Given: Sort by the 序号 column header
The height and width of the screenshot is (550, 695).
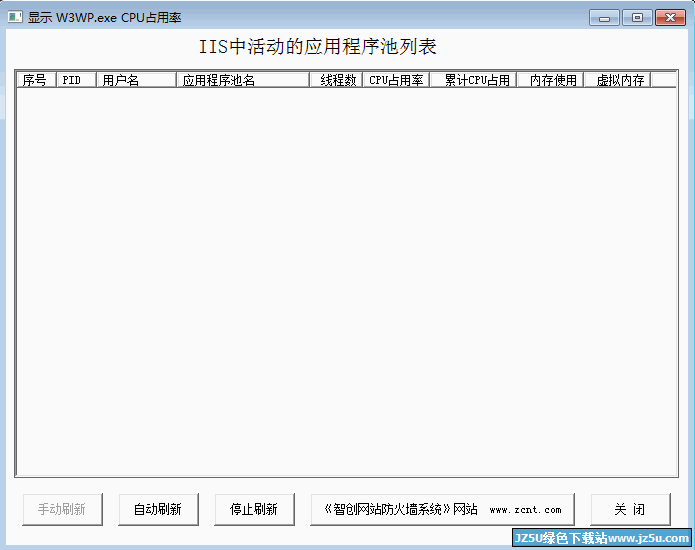Looking at the screenshot, I should (x=36, y=80).
